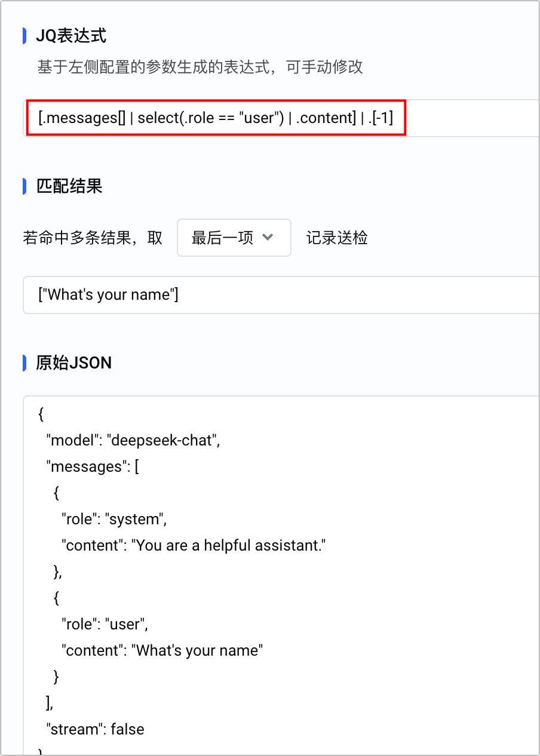Click the "content": "What's your name" JSON line
540x756 pixels.
pos(162,650)
